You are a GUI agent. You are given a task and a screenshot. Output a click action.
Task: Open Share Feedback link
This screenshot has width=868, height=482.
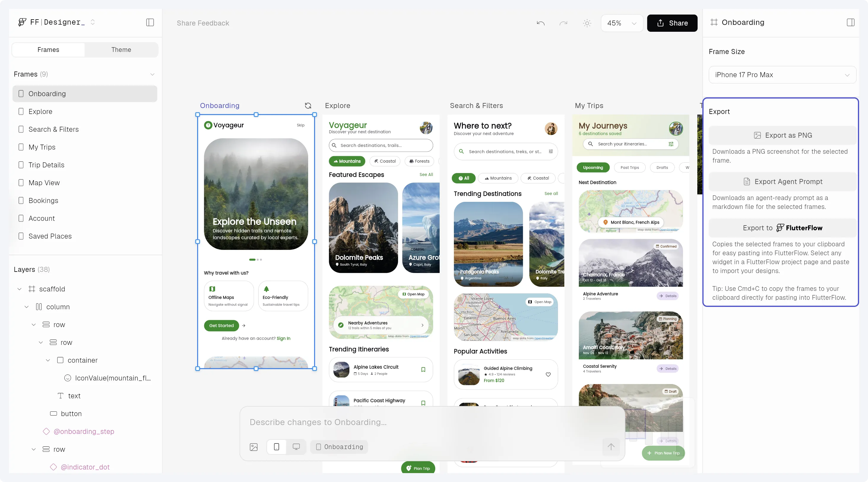203,23
